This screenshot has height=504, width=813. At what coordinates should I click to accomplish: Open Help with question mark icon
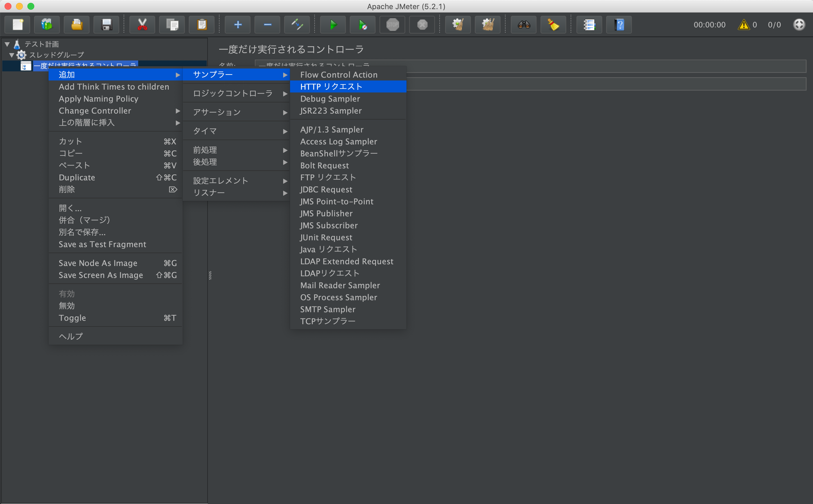coord(619,25)
